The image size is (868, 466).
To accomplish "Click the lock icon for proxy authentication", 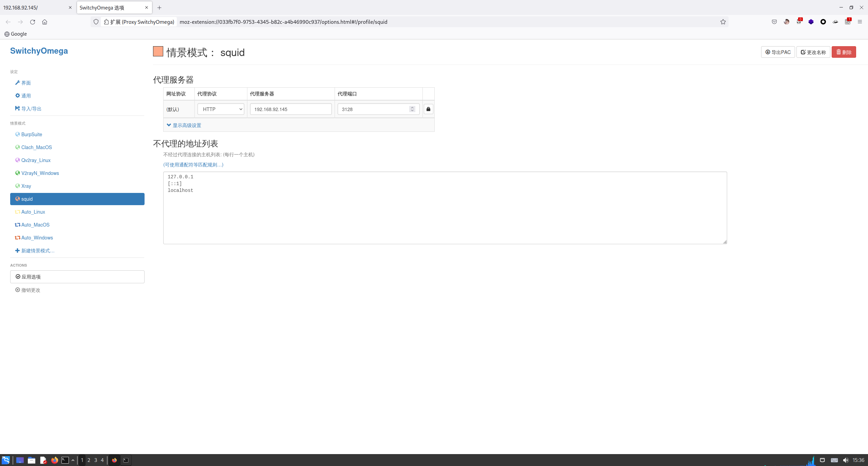I will click(x=428, y=109).
